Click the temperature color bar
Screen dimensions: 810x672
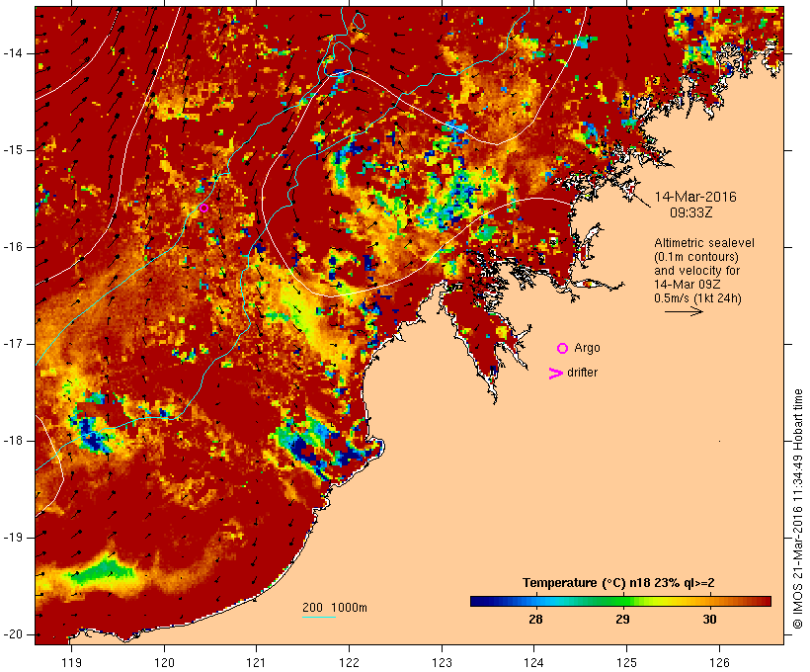click(x=620, y=601)
